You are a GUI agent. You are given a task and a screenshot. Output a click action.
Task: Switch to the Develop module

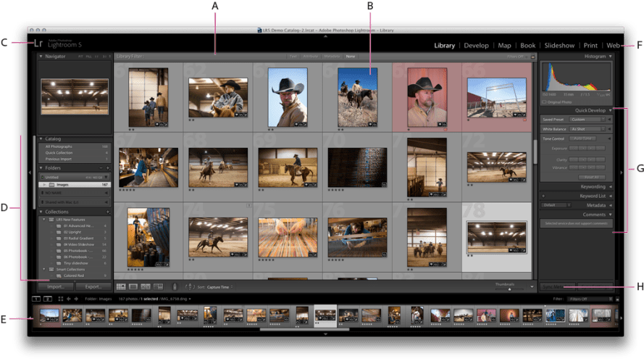click(x=476, y=46)
